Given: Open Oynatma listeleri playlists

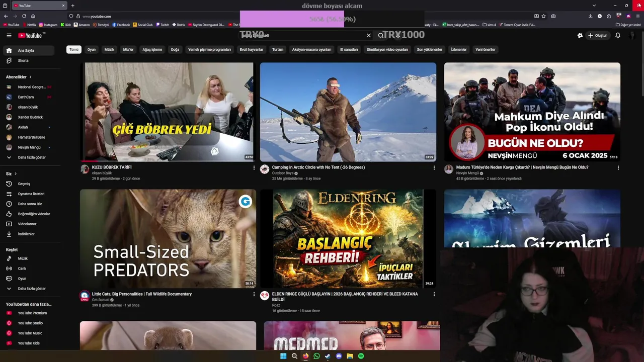Looking at the screenshot, I should tap(29, 194).
